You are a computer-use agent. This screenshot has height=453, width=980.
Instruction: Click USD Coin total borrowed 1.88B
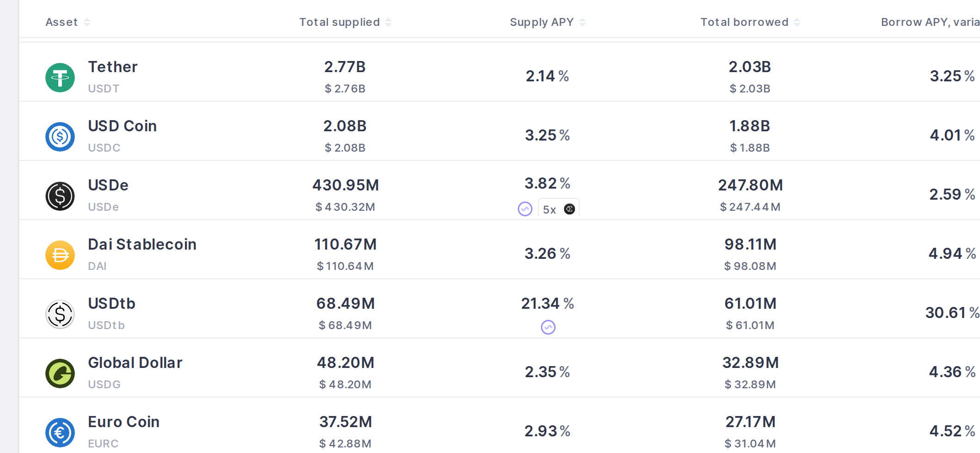click(750, 126)
